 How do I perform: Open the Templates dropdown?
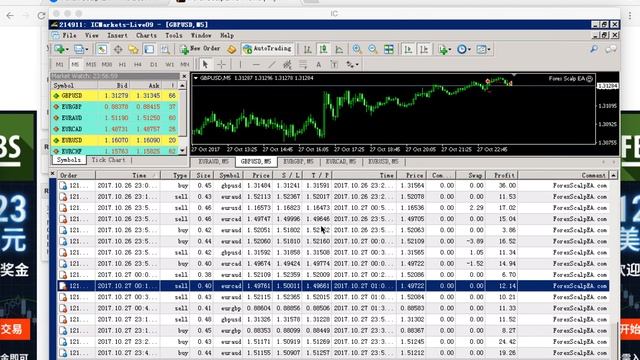pos(483,49)
